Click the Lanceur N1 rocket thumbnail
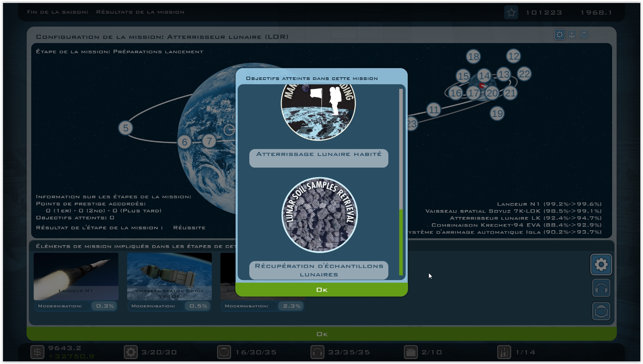The image size is (643, 364). (76, 276)
